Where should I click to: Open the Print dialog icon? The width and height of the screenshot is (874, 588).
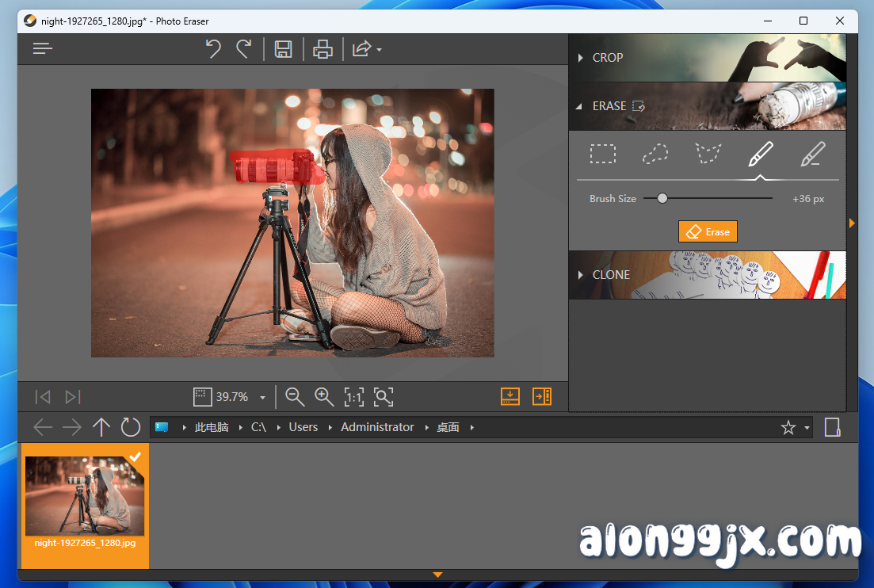pyautogui.click(x=323, y=48)
